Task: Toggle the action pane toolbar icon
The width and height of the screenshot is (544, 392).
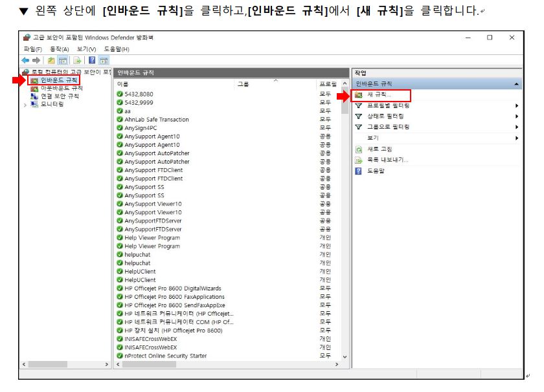Action: (x=104, y=60)
